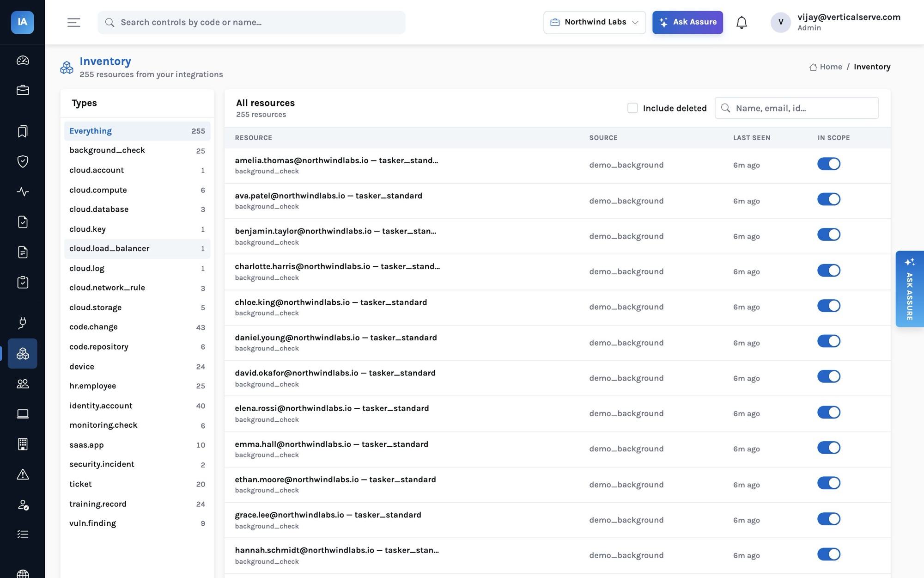The width and height of the screenshot is (924, 578).
Task: Filter by code.change type
Action: [137, 327]
